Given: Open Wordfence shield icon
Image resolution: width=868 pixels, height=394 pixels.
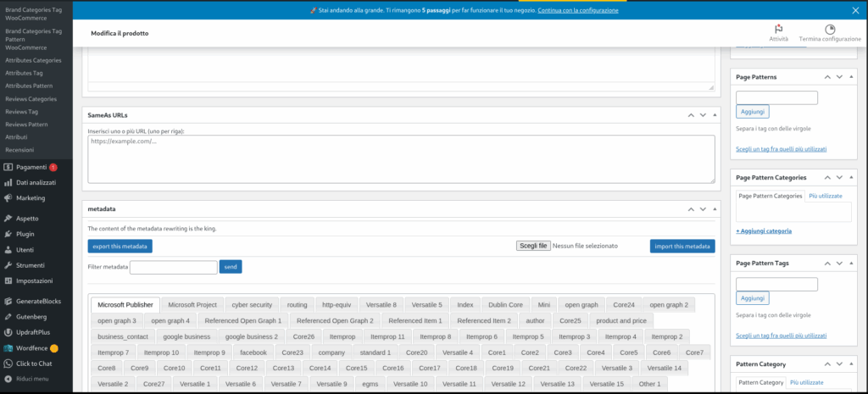Looking at the screenshot, I should pyautogui.click(x=8, y=348).
